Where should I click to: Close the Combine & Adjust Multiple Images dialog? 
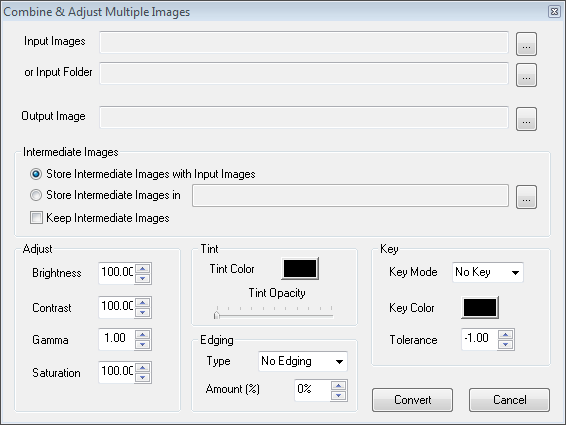pos(554,12)
